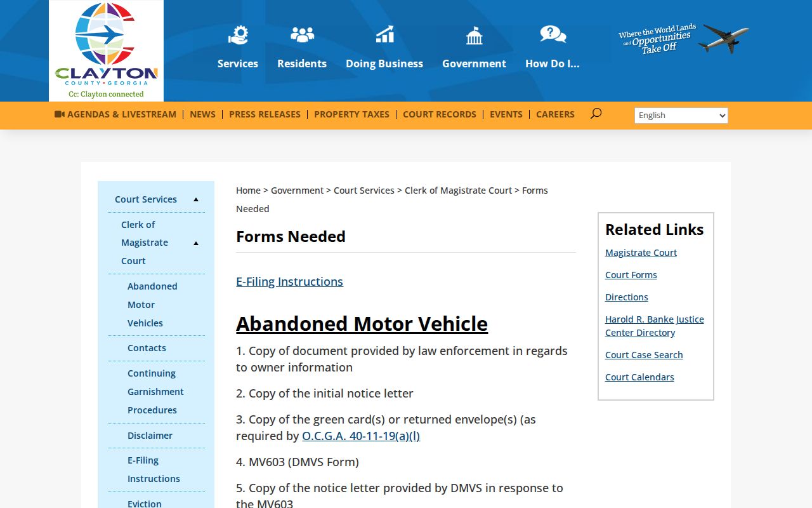812x508 pixels.
Task: Open Court Case Search link
Action: tap(644, 355)
